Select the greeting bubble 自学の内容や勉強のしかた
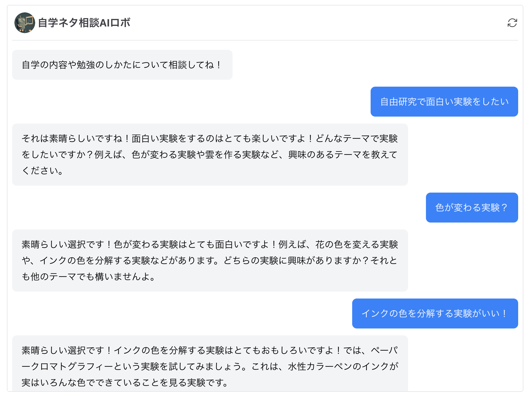532x399 pixels. tap(122, 65)
